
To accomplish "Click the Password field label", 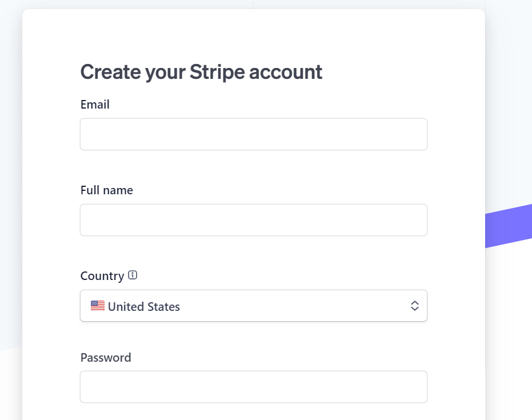I will [106, 358].
